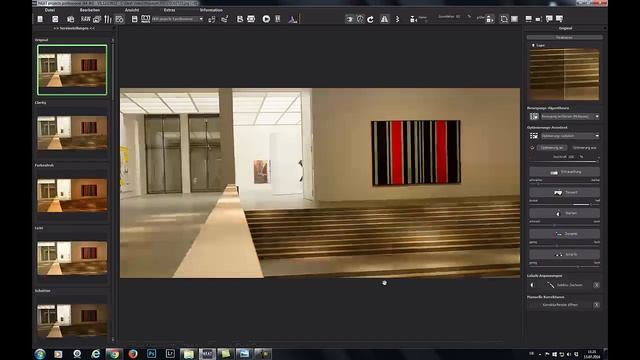640x360 pixels.
Task: Click the gray square icon beside crop frame icon
Action: [514, 19]
